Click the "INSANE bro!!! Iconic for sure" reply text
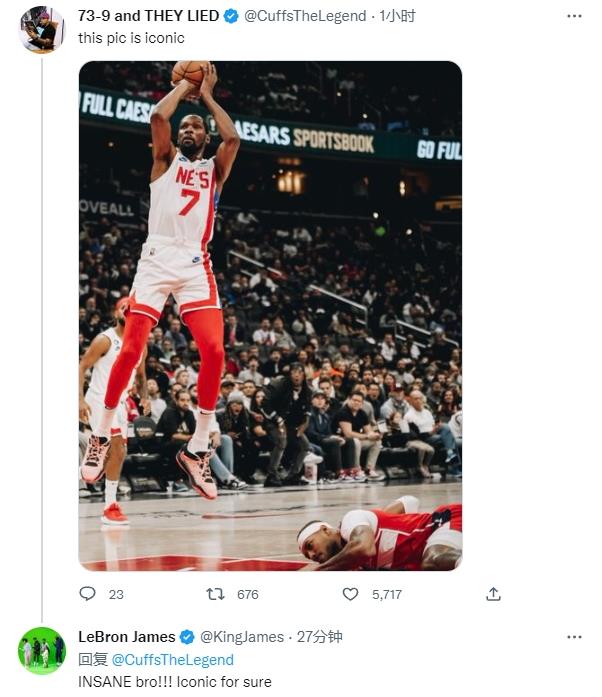602x697 pixels. point(175,682)
